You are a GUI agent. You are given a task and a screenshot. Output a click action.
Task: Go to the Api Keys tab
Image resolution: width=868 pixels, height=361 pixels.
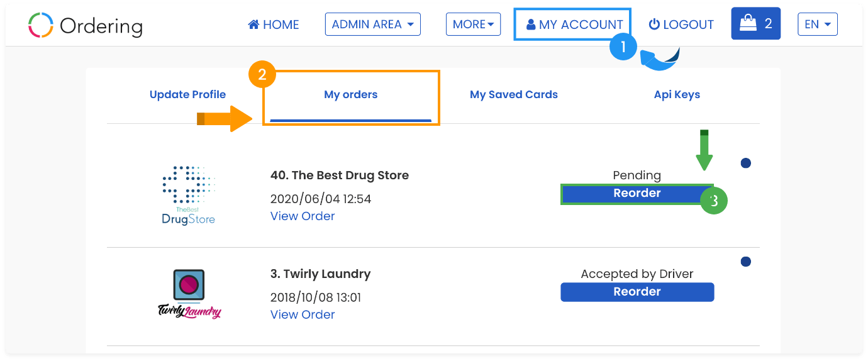pos(677,95)
